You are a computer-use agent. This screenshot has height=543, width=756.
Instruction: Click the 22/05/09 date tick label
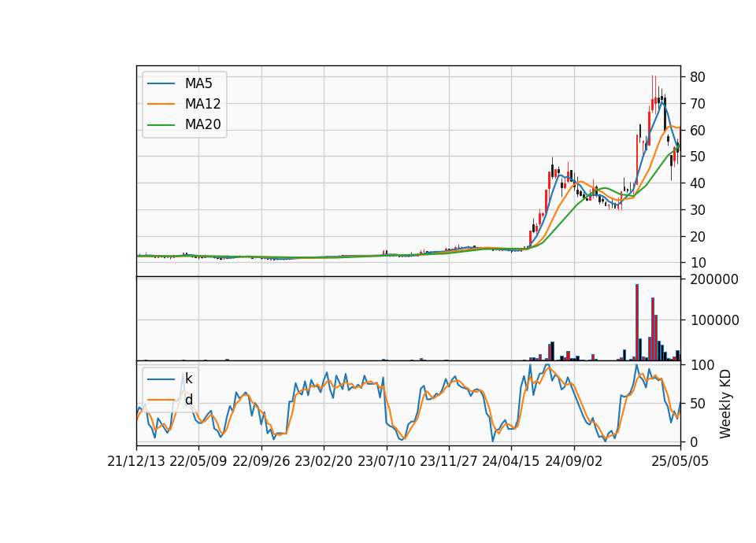(x=198, y=461)
